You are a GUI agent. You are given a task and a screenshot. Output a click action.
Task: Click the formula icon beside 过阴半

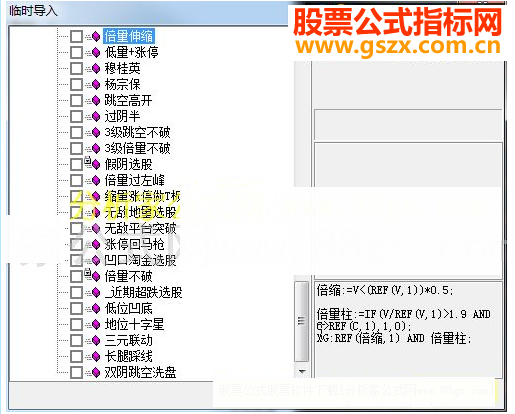[96, 116]
